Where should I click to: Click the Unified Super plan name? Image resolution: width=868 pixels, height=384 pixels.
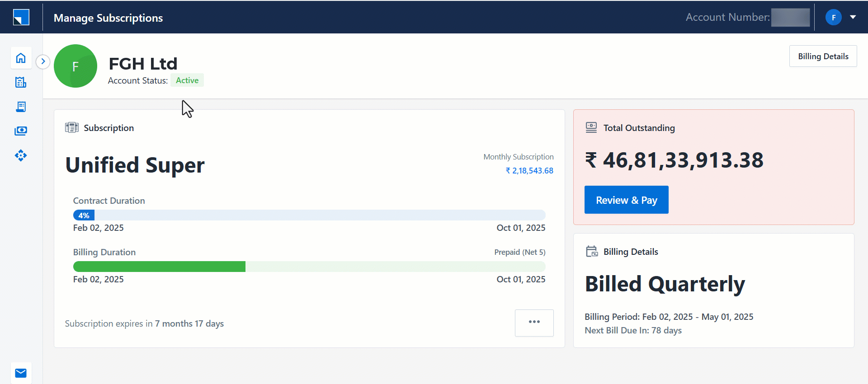(x=135, y=165)
